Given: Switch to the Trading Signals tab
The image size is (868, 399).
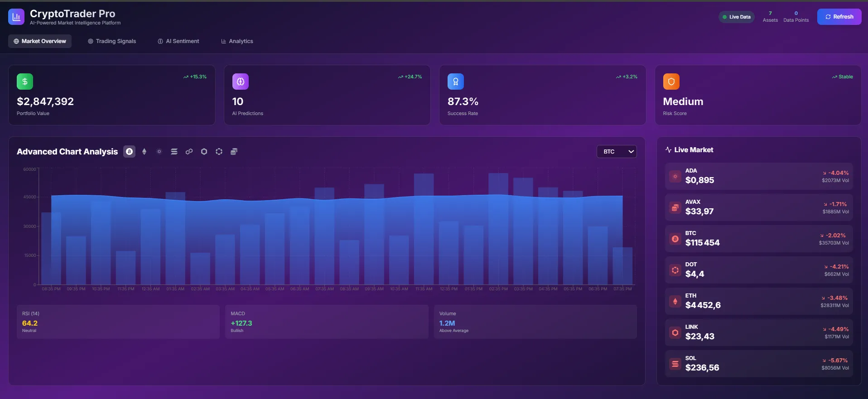Looking at the screenshot, I should tap(112, 41).
